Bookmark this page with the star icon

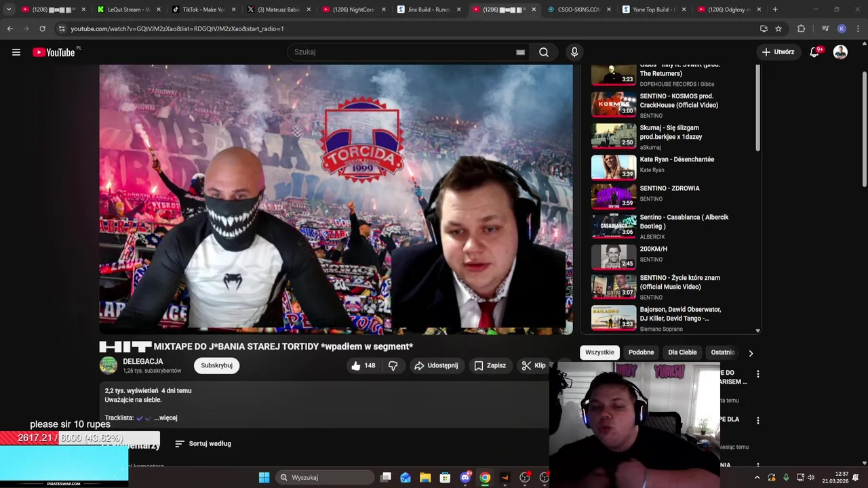pyautogui.click(x=778, y=28)
